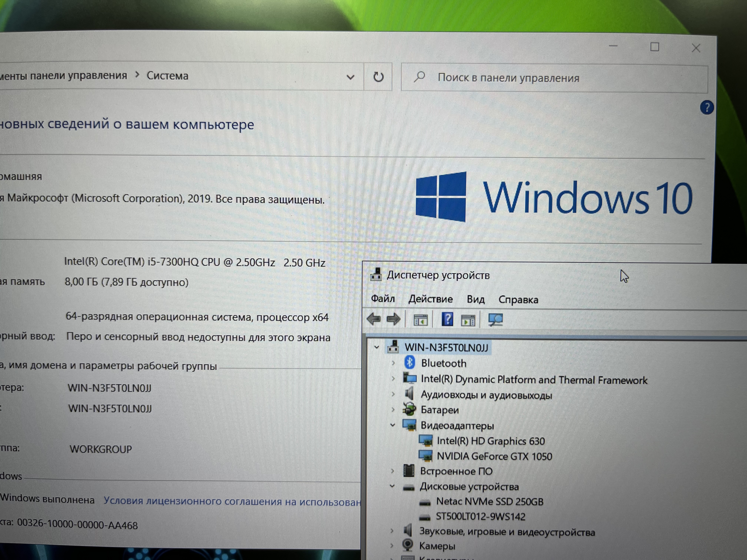
Task: Click the Action pane toolbar icon
Action: point(468,320)
